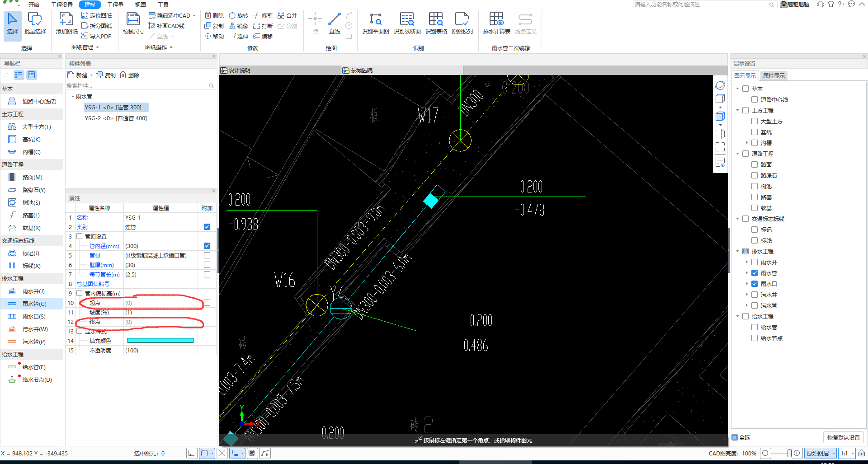Toggle 雨水口 display checkbox
Image resolution: width=868 pixels, height=464 pixels.
point(754,284)
